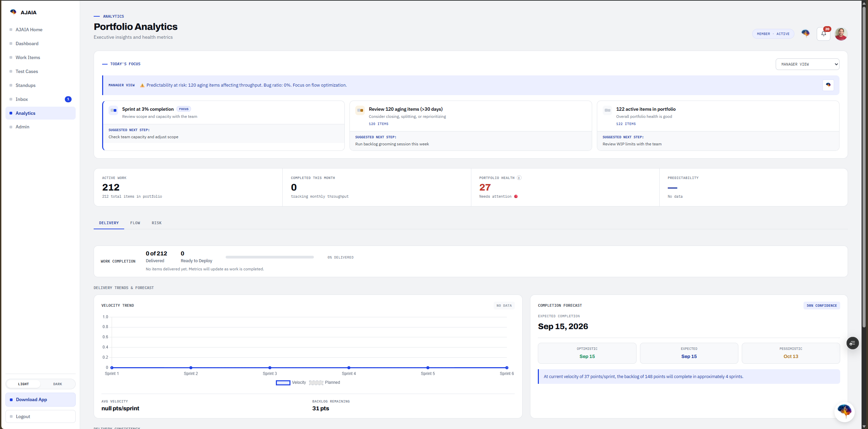Click the AJAIA assistant icon in header
Image resolution: width=868 pixels, height=429 pixels.
pos(805,33)
